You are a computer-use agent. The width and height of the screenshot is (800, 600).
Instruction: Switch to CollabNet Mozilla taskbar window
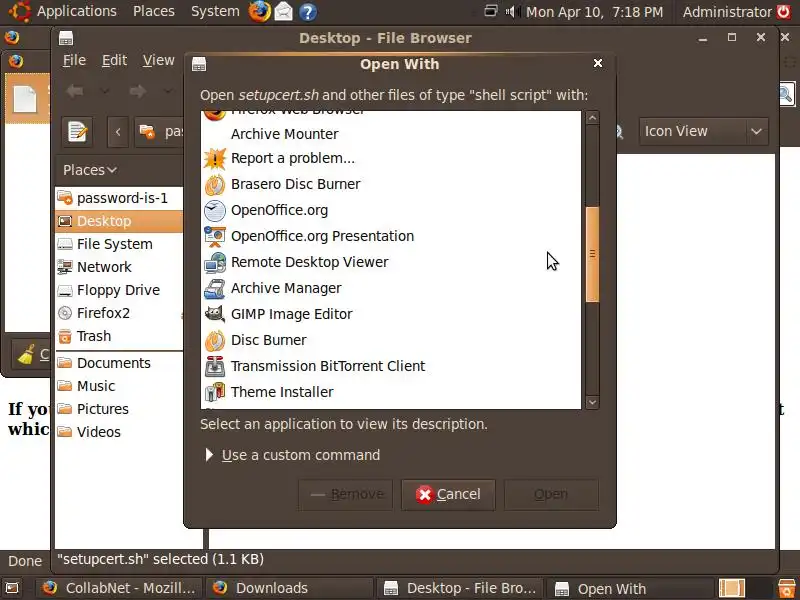pos(118,588)
